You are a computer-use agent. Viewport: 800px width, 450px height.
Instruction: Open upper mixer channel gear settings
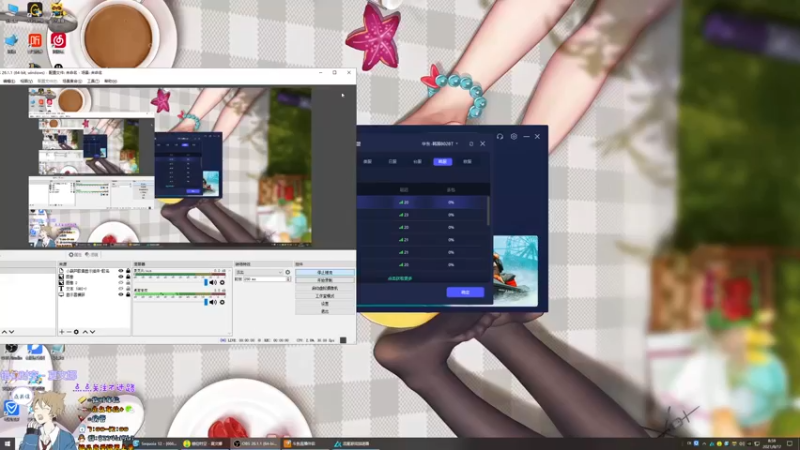tap(222, 283)
